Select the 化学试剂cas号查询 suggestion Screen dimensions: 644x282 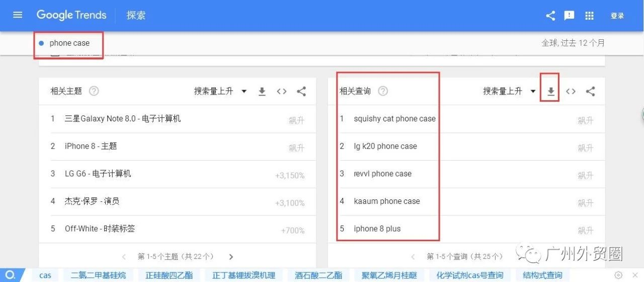pos(470,275)
